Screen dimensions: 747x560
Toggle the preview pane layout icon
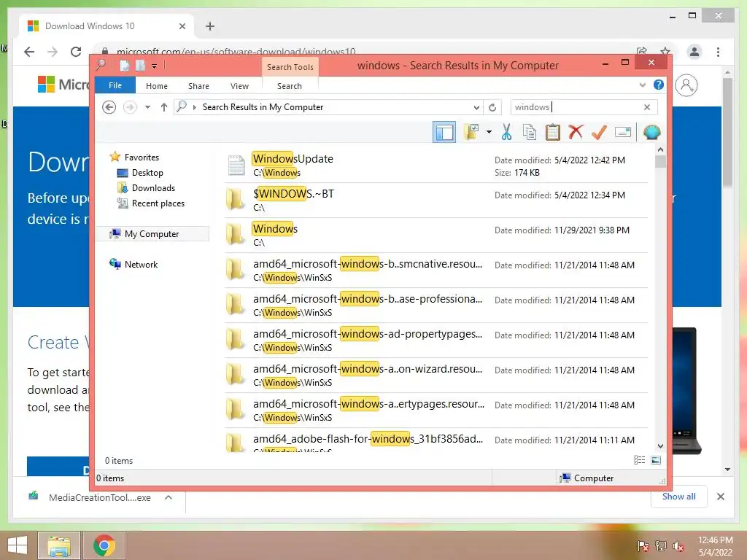(x=444, y=132)
